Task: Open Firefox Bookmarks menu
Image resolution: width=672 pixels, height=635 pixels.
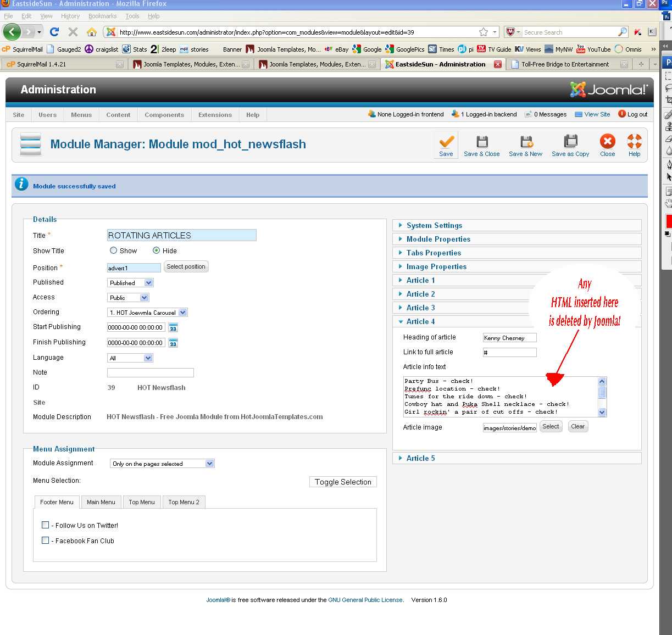Action: pyautogui.click(x=102, y=16)
